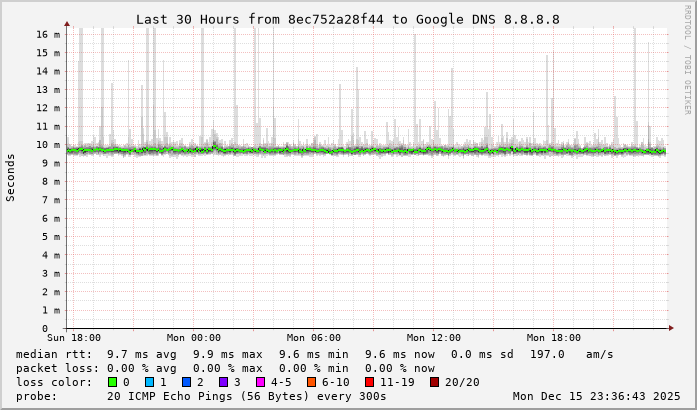Image resolution: width=697 pixels, height=410 pixels.
Task: Choose the red 11-19 loss swatch
Action: tap(371, 382)
